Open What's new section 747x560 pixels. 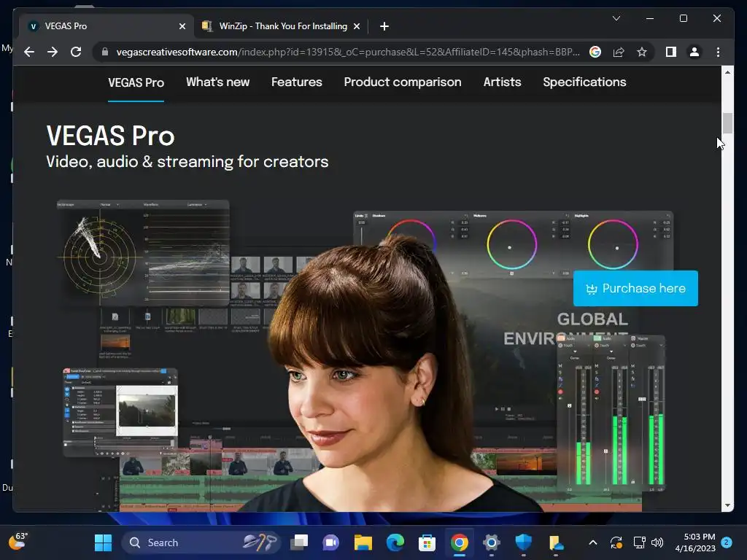pos(217,82)
